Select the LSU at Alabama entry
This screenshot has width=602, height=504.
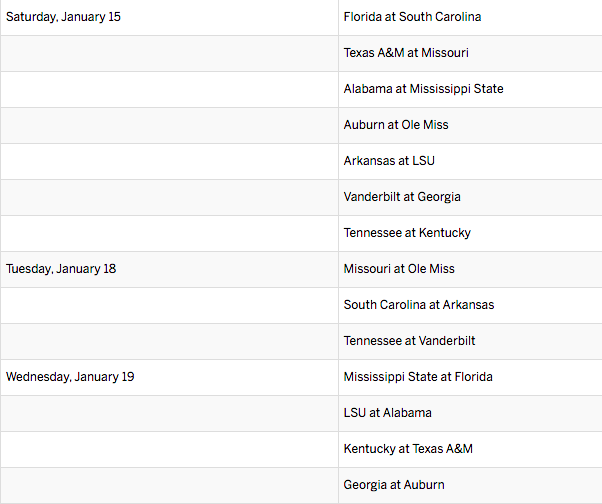pos(387,413)
